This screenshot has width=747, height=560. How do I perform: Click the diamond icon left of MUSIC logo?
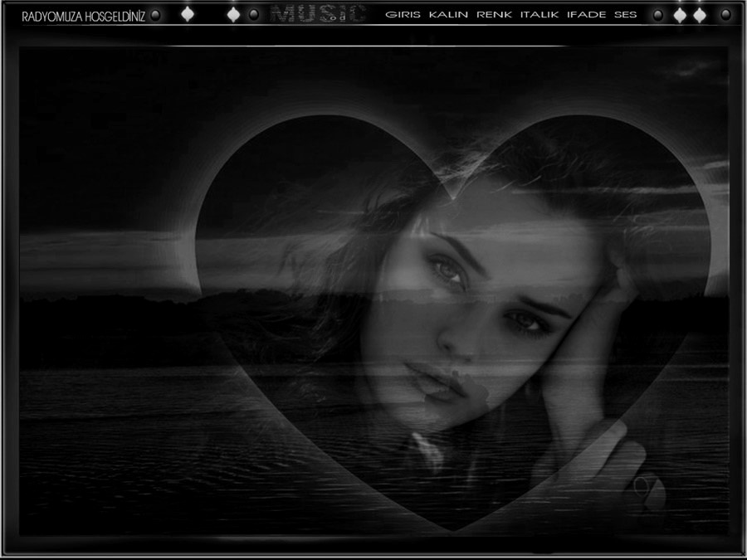(x=234, y=14)
